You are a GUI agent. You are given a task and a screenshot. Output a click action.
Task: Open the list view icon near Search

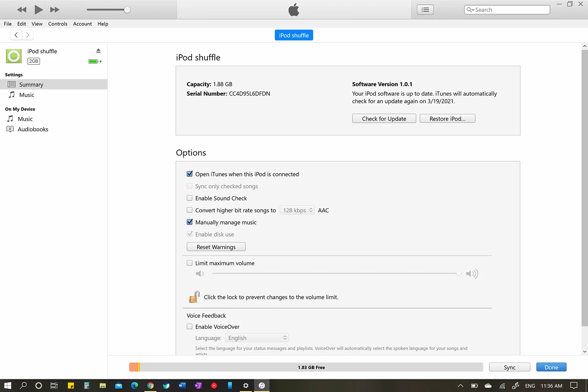click(425, 10)
